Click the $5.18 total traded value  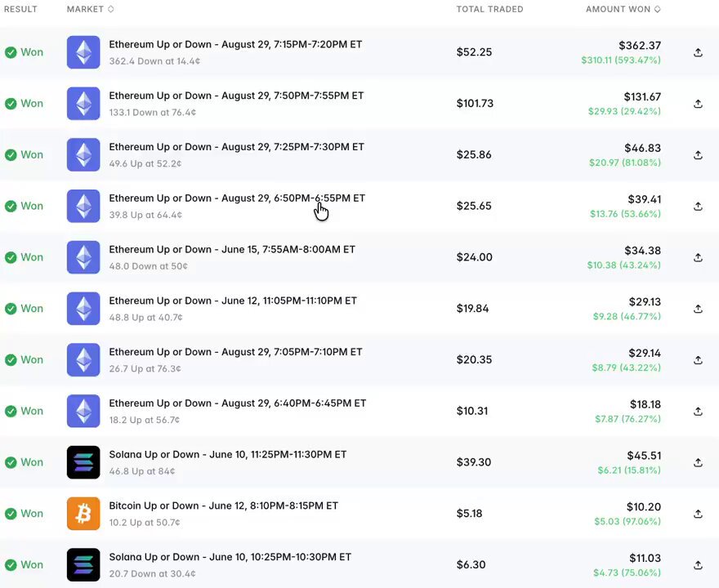click(469, 514)
